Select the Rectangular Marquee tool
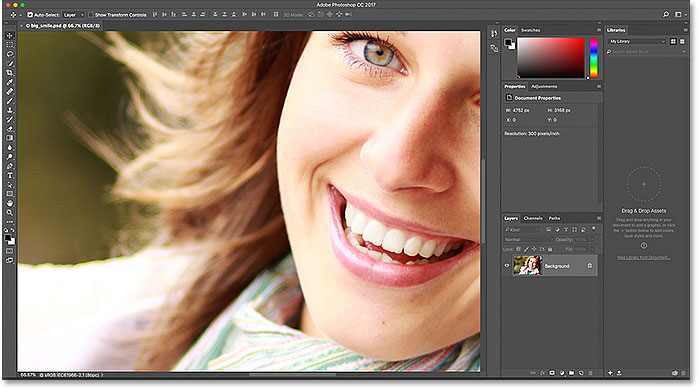Image resolution: width=700 pixels, height=392 pixels. click(x=10, y=45)
